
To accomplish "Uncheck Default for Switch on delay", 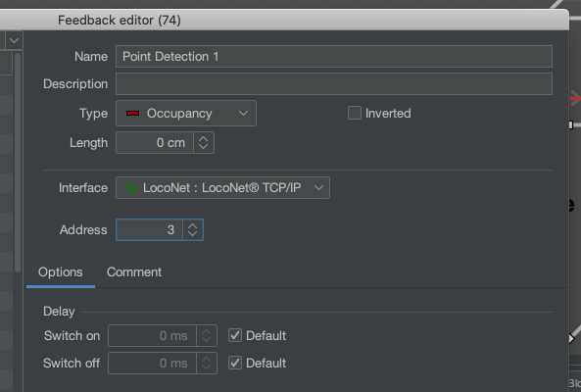I will point(235,336).
